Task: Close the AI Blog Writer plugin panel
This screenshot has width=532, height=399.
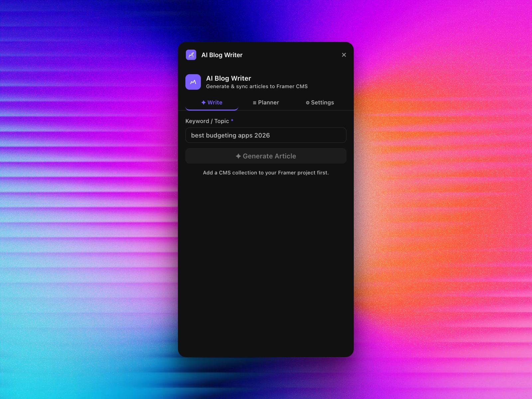Action: click(344, 55)
